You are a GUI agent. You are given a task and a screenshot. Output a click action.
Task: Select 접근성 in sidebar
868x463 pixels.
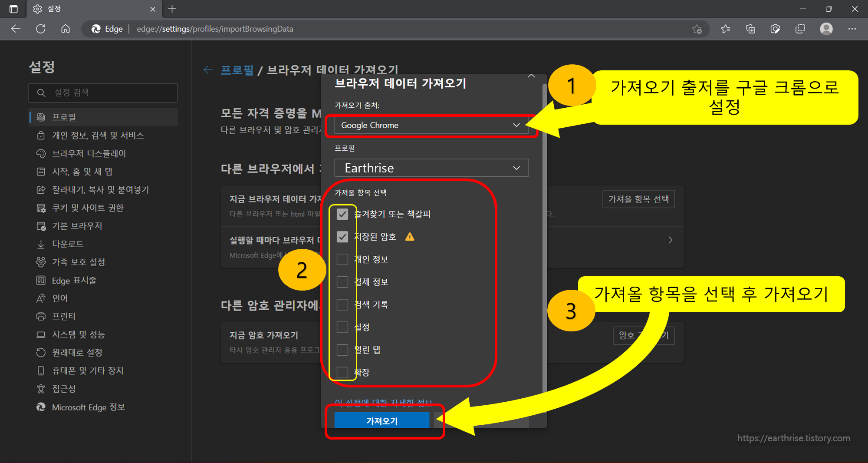103,389
